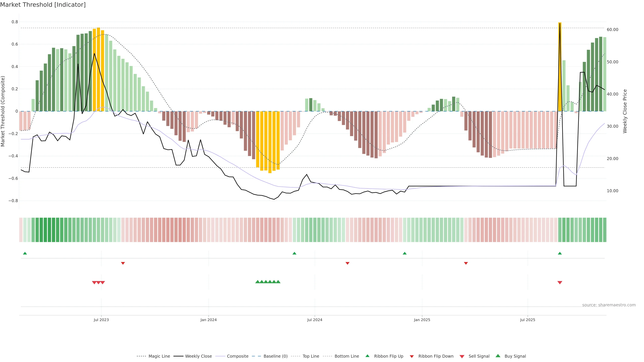Toggle the Magic Line legend entry
The image size is (644, 362).
pos(159,356)
